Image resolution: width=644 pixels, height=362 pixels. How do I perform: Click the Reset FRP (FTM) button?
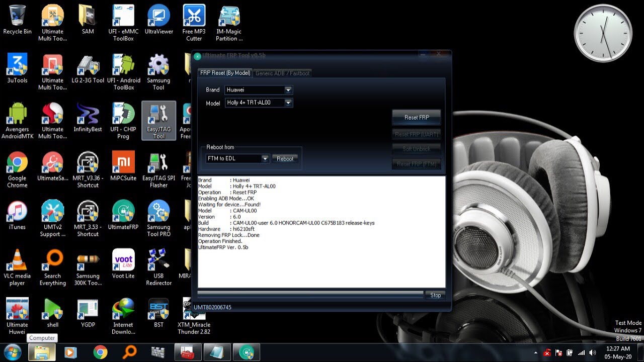[x=417, y=164]
